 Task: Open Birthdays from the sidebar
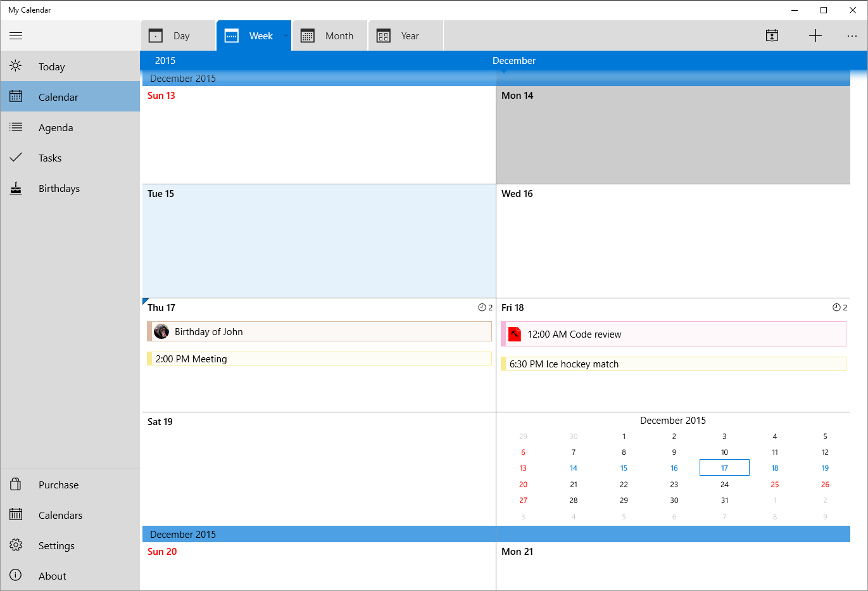coord(59,189)
